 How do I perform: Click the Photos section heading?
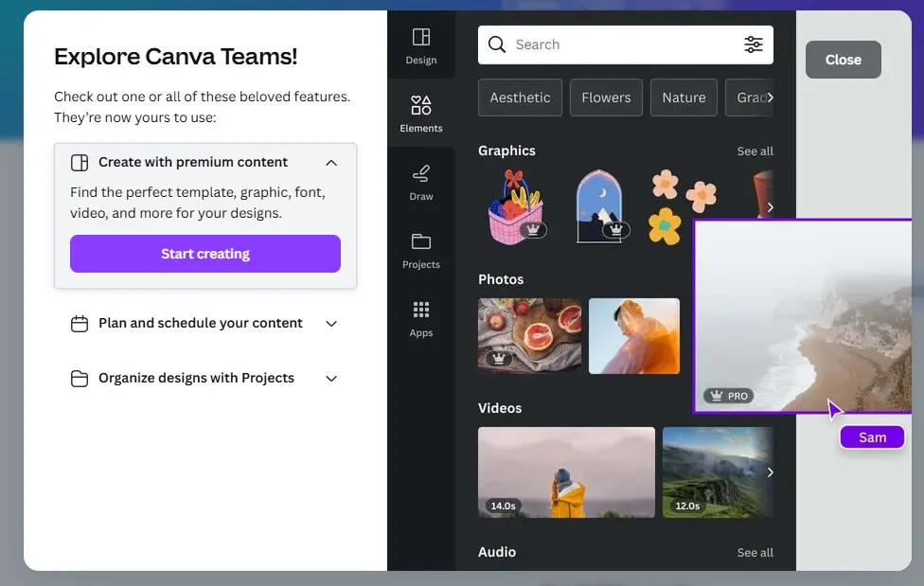point(501,279)
